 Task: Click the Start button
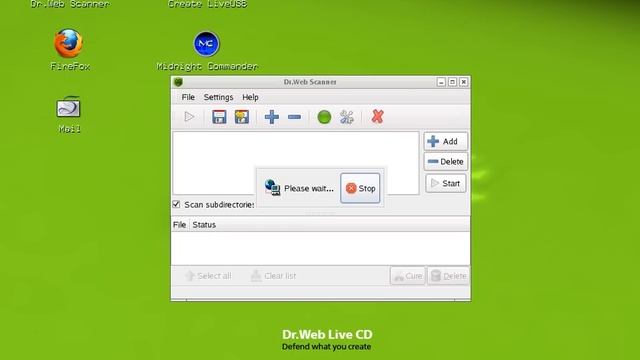[445, 184]
